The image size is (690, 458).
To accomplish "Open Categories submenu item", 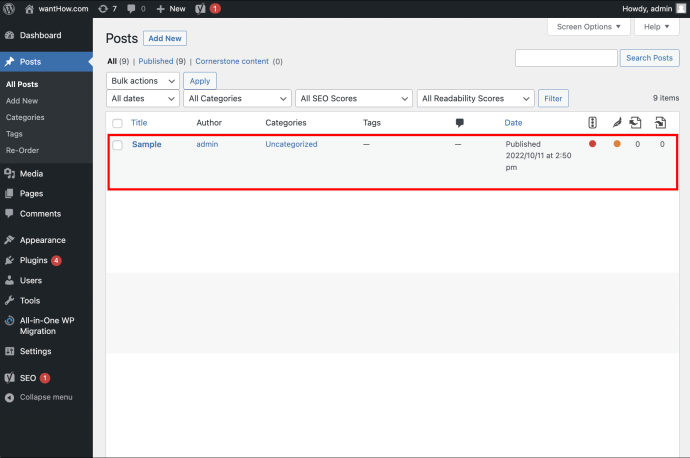I will [25, 117].
